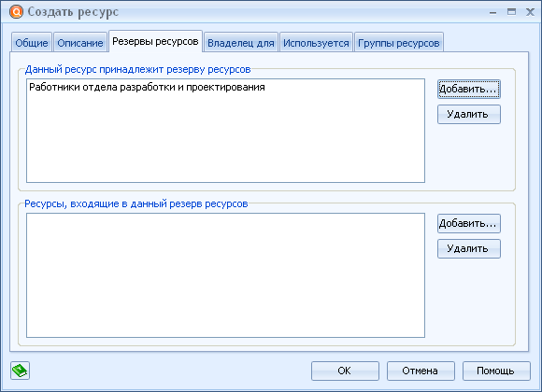
Task: Minimize the Создать ресурс window
Action: (492, 12)
